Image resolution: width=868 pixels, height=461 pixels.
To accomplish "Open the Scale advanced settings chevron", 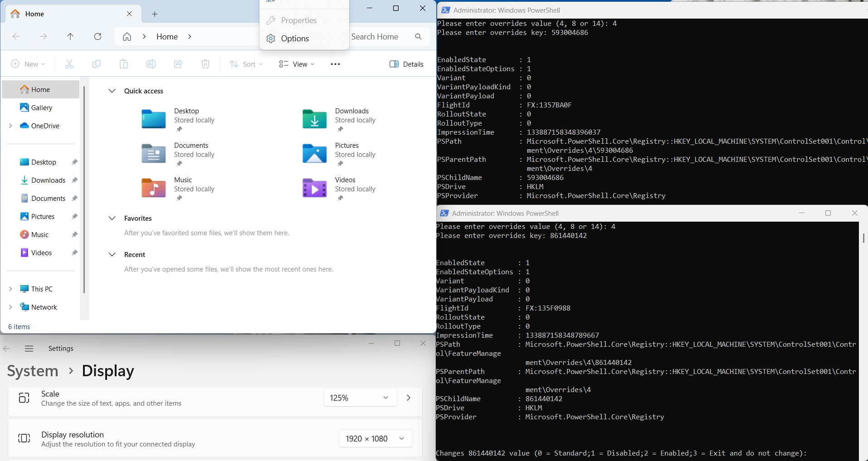I will click(409, 398).
